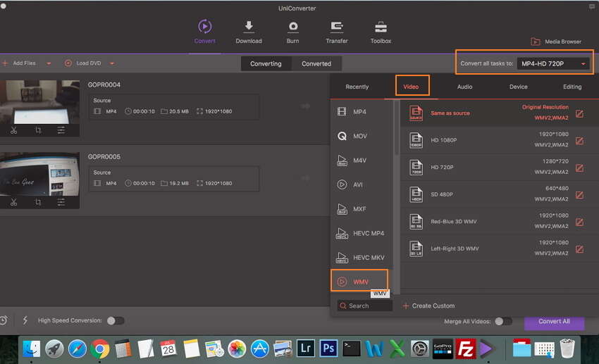Open Lightroom from the dock
Viewport: 599px width, 364px height.
click(x=306, y=349)
